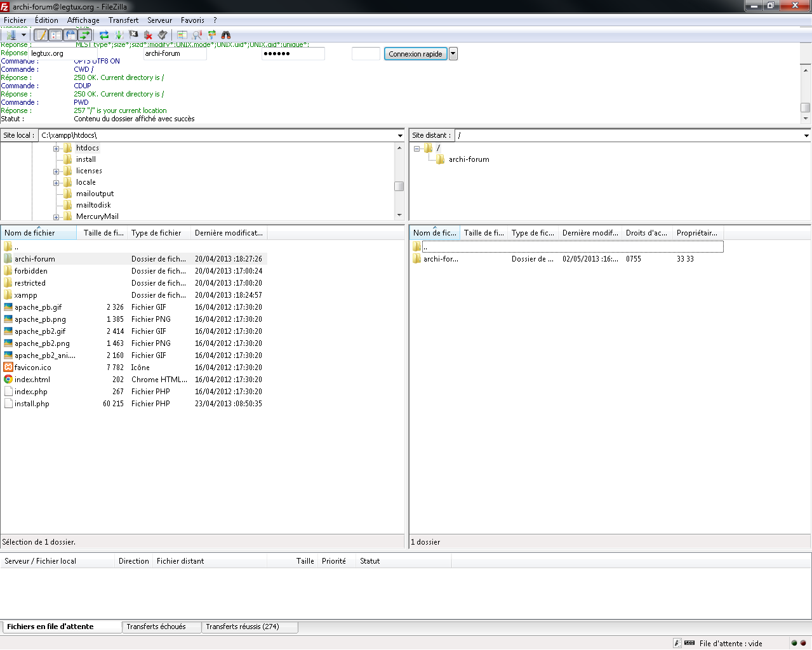Expand the licenses tree node
Screen dimensions: 812x650
tap(56, 171)
